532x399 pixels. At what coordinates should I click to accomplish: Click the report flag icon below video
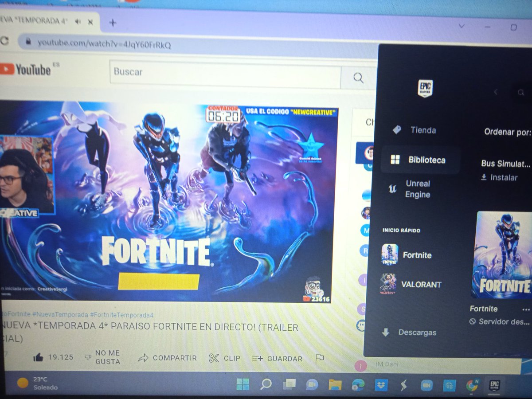pos(319,359)
